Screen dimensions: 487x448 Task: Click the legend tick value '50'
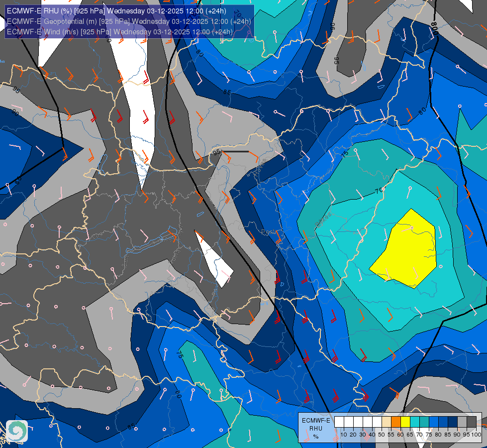pyautogui.click(x=382, y=435)
